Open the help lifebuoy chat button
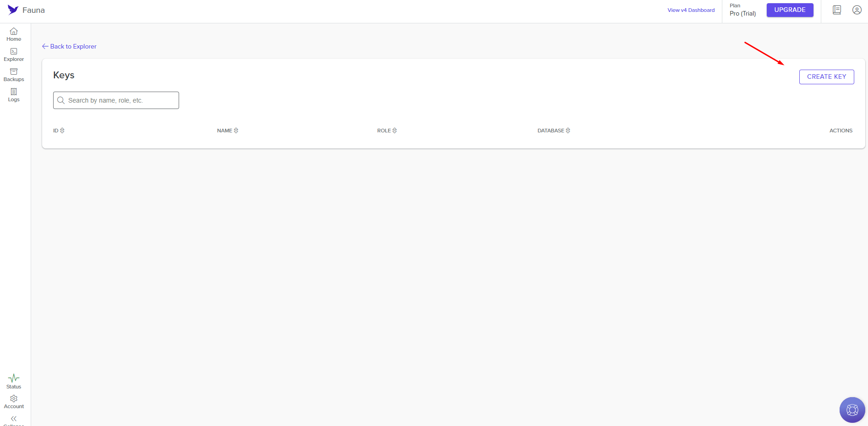 click(852, 410)
